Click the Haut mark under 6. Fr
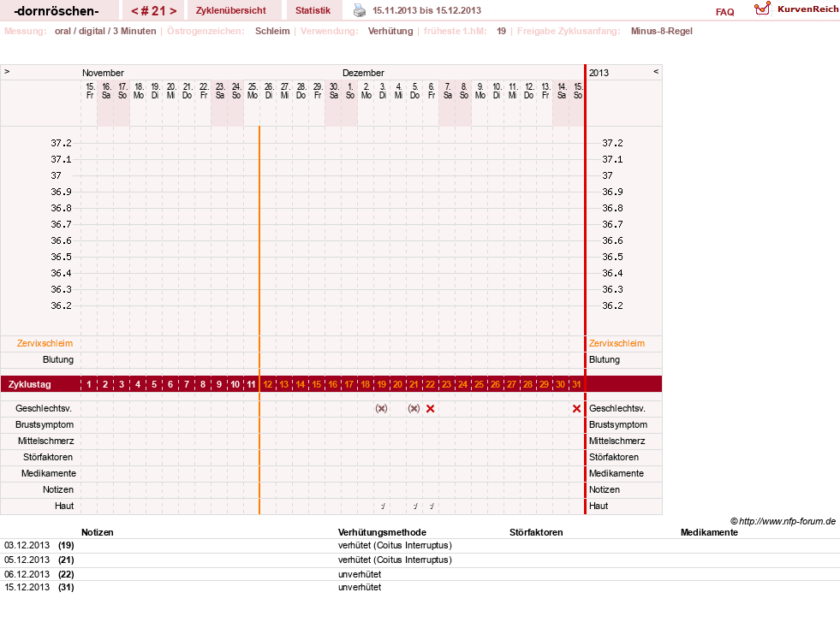 point(432,506)
